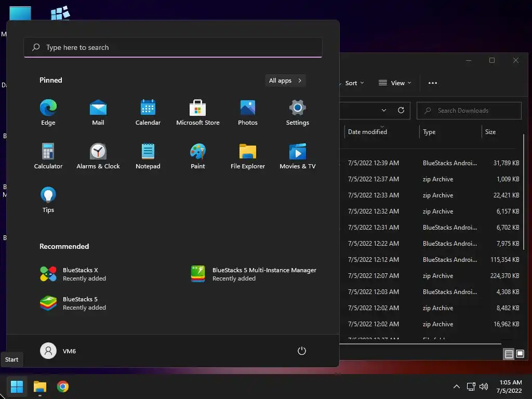Sort by the Size column header
This screenshot has width=532, height=399.
point(490,132)
